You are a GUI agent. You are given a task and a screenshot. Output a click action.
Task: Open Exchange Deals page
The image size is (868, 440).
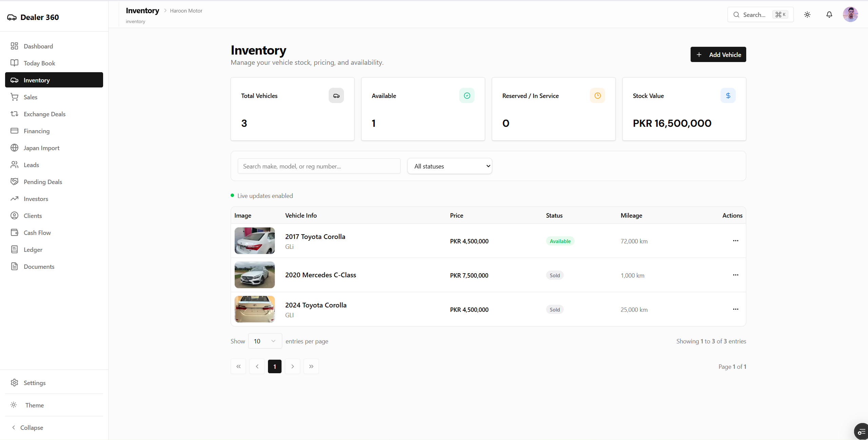[54, 114]
